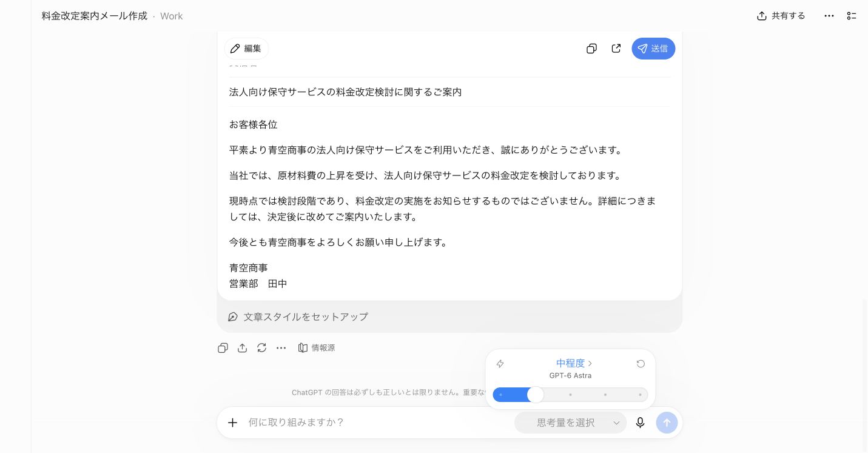The height and width of the screenshot is (453, 868).
Task: Open 情報源 sources button
Action: pos(317,348)
